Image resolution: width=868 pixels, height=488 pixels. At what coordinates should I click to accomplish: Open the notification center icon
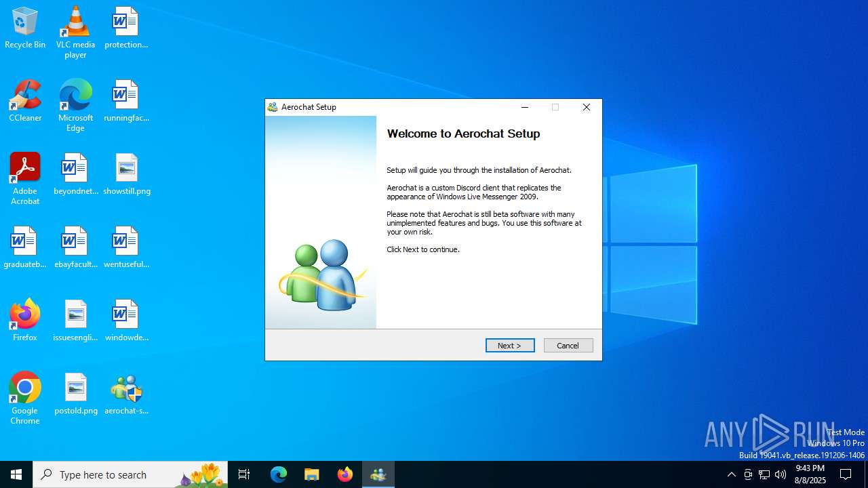(846, 474)
